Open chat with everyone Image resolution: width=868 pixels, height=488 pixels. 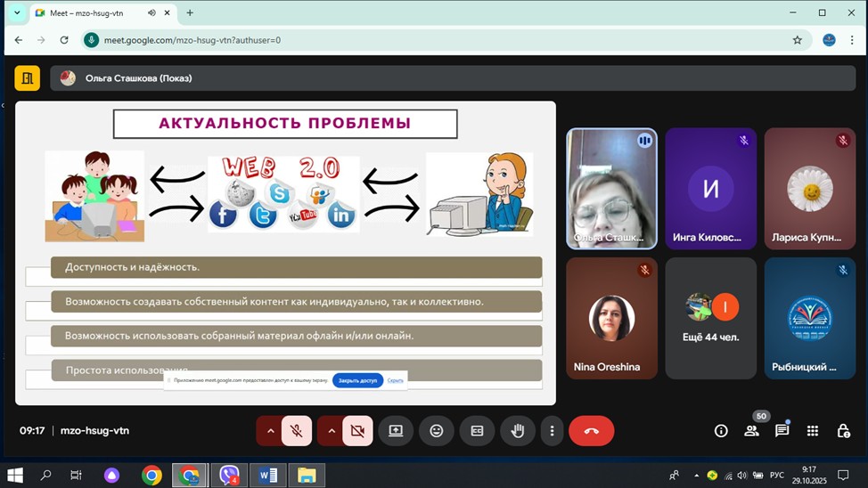coord(782,431)
